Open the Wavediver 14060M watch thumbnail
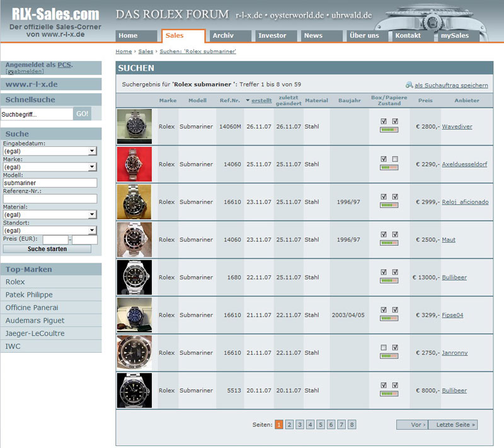This screenshot has width=504, height=448. click(134, 126)
